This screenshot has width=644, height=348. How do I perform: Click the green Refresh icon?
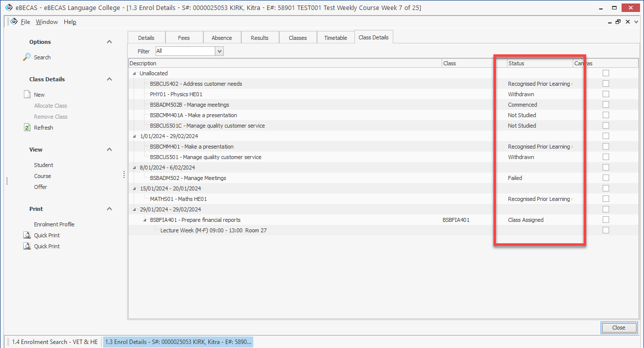(x=27, y=128)
